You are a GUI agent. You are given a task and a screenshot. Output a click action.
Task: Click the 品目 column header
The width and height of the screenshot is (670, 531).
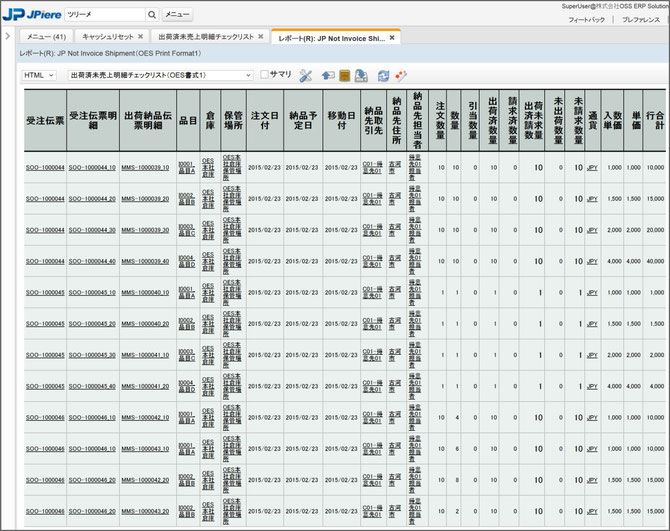point(188,120)
